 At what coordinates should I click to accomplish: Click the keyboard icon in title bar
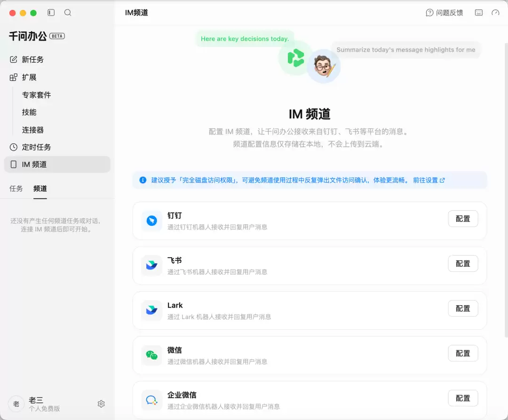tap(478, 13)
